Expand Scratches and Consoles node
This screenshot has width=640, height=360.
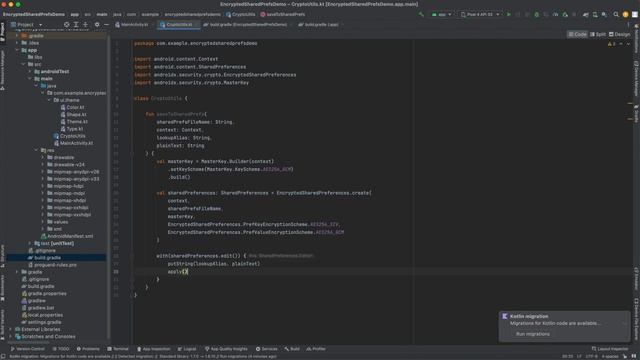coord(11,337)
